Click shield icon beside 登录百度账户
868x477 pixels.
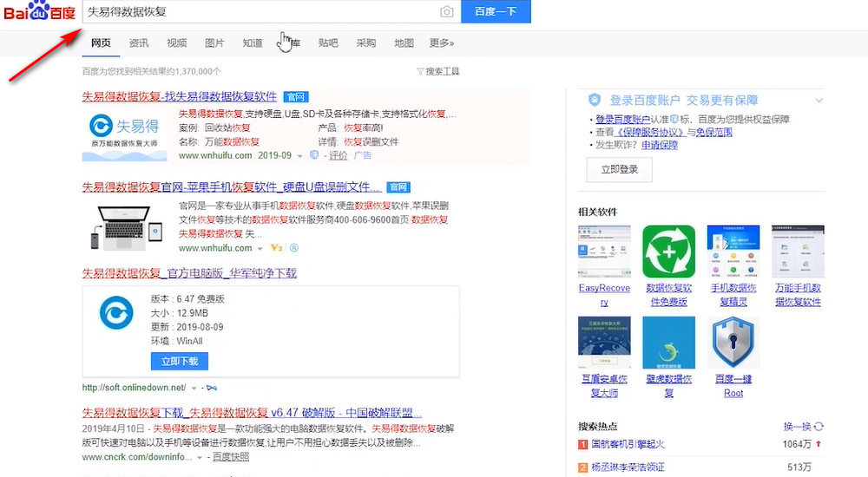(595, 100)
